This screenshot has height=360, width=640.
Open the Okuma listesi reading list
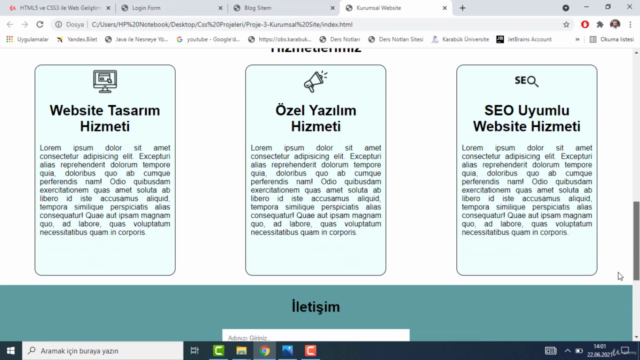pos(612,39)
